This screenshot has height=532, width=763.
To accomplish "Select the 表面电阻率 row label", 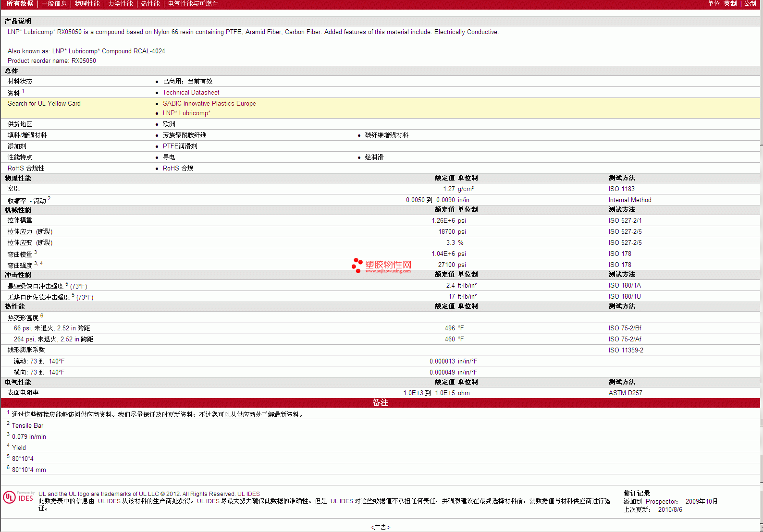I will click(23, 393).
